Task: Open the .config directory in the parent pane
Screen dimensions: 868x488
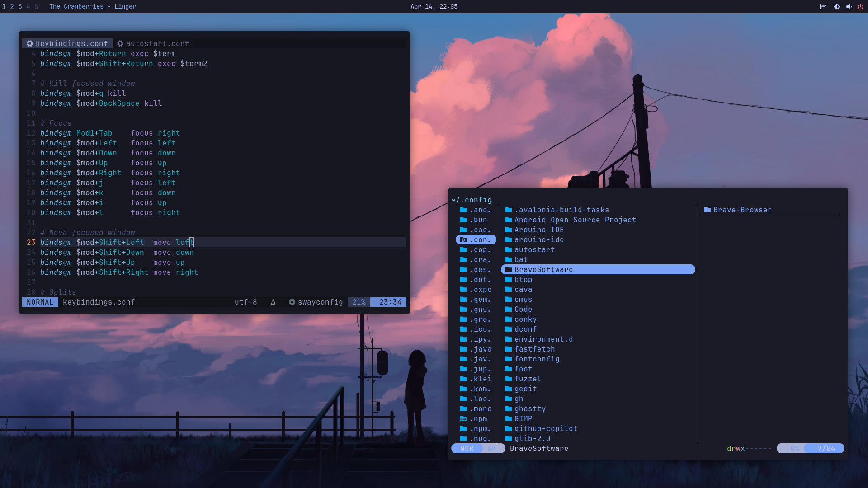Action: (x=476, y=239)
